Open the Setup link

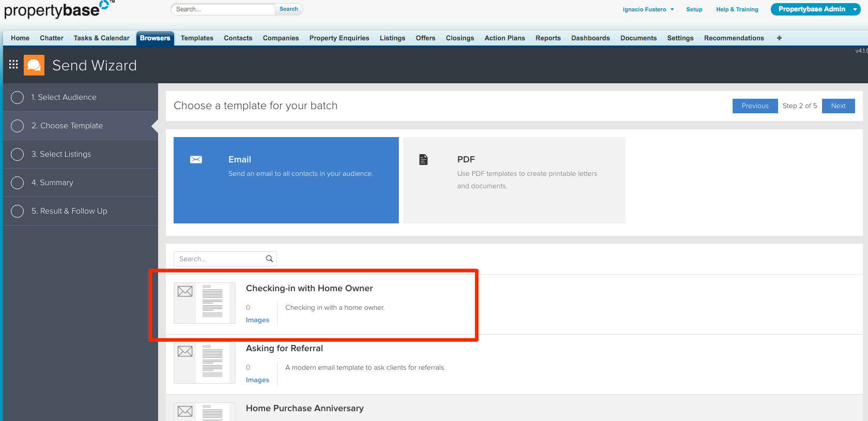pyautogui.click(x=694, y=9)
